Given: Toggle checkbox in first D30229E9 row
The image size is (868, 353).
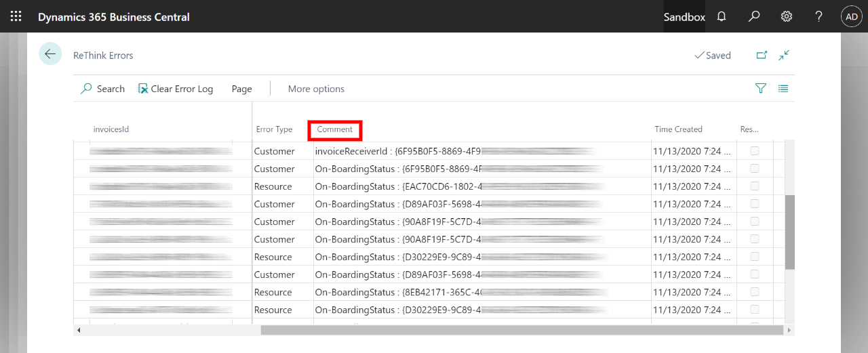Looking at the screenshot, I should coord(755,257).
